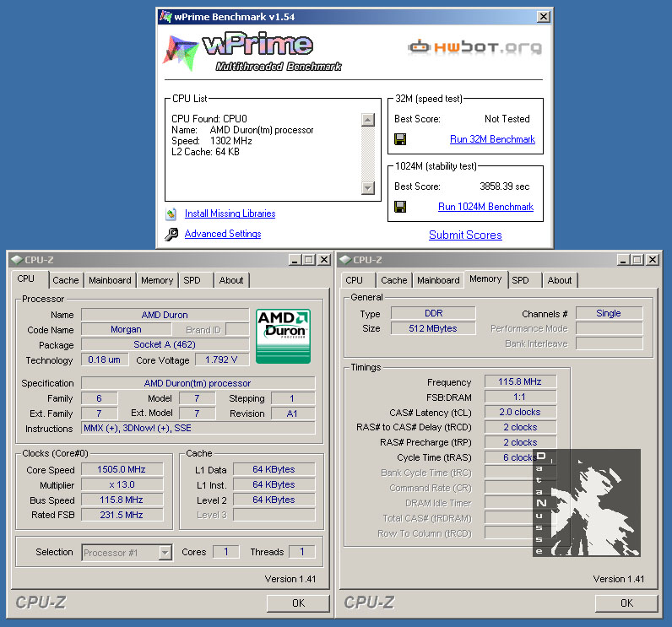Click the memory Size field 512 MBytes
The width and height of the screenshot is (672, 627).
tap(433, 328)
